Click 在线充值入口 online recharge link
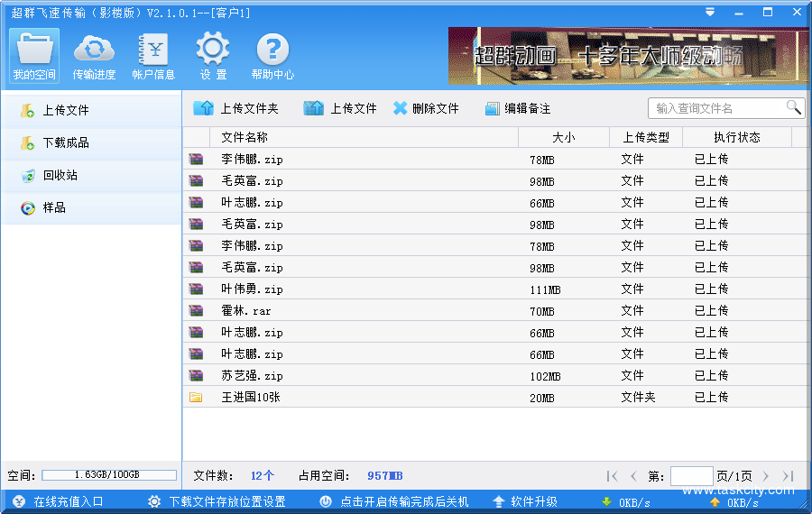 tap(68, 501)
